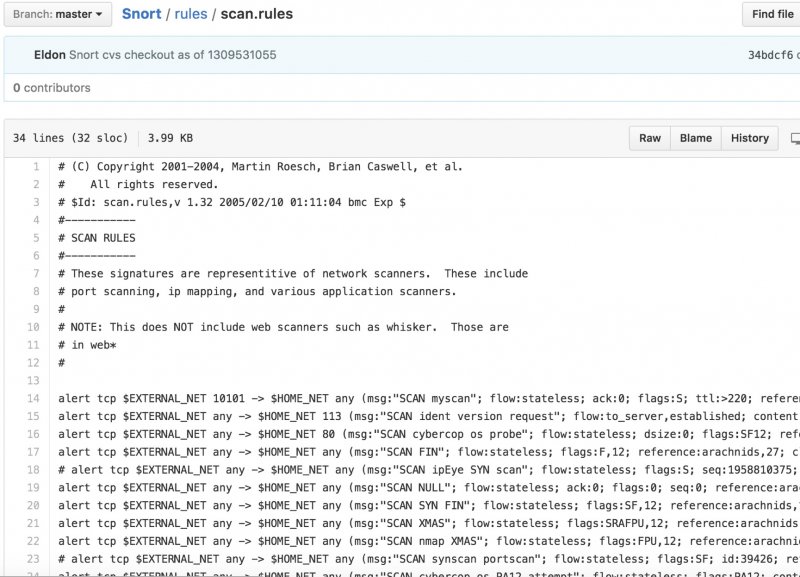Select line number 14

click(x=33, y=399)
